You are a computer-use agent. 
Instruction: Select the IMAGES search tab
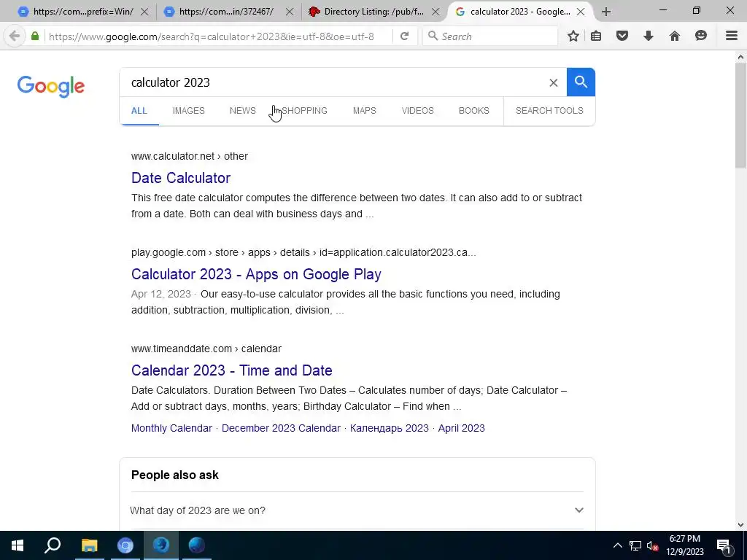(189, 111)
